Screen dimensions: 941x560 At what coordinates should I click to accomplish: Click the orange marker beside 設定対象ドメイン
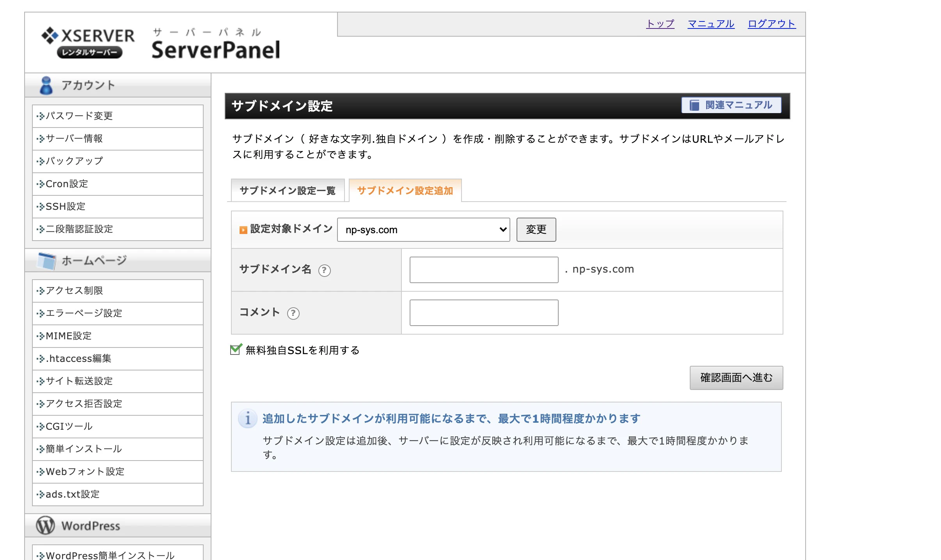point(243,230)
